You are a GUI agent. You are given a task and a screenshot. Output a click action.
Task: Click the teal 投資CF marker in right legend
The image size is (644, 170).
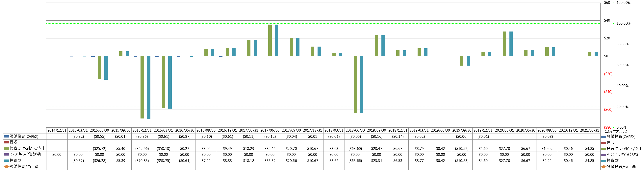pos(604,161)
